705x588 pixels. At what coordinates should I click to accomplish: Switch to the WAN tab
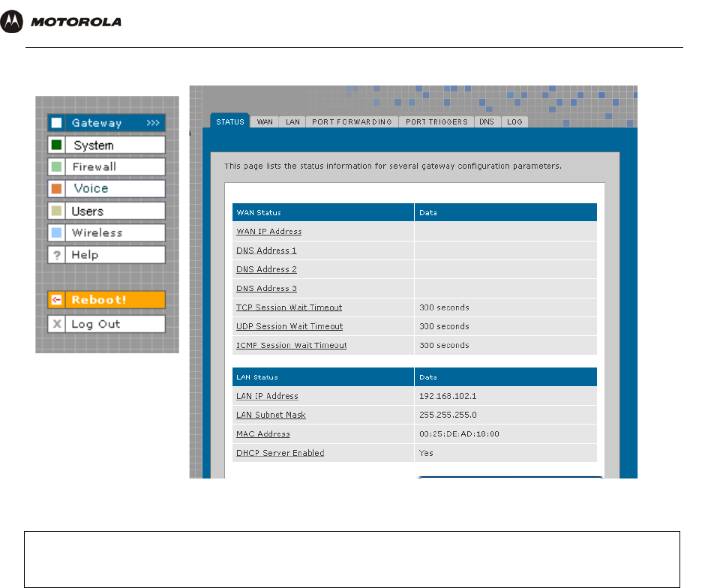point(265,121)
